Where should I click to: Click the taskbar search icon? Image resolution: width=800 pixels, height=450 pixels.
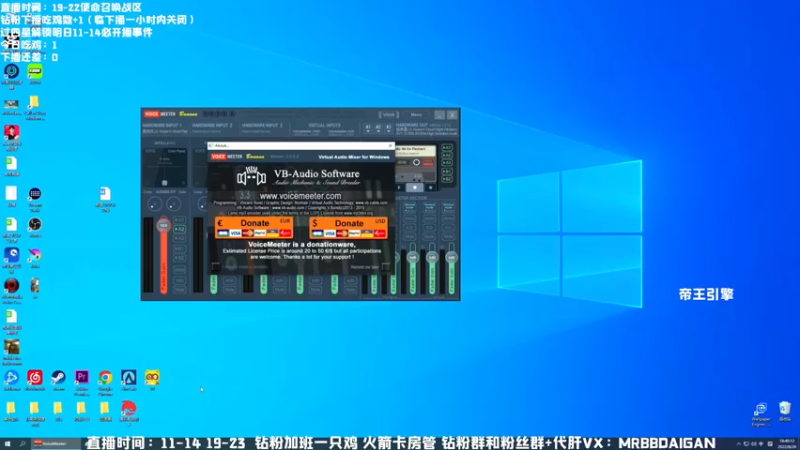click(x=22, y=444)
